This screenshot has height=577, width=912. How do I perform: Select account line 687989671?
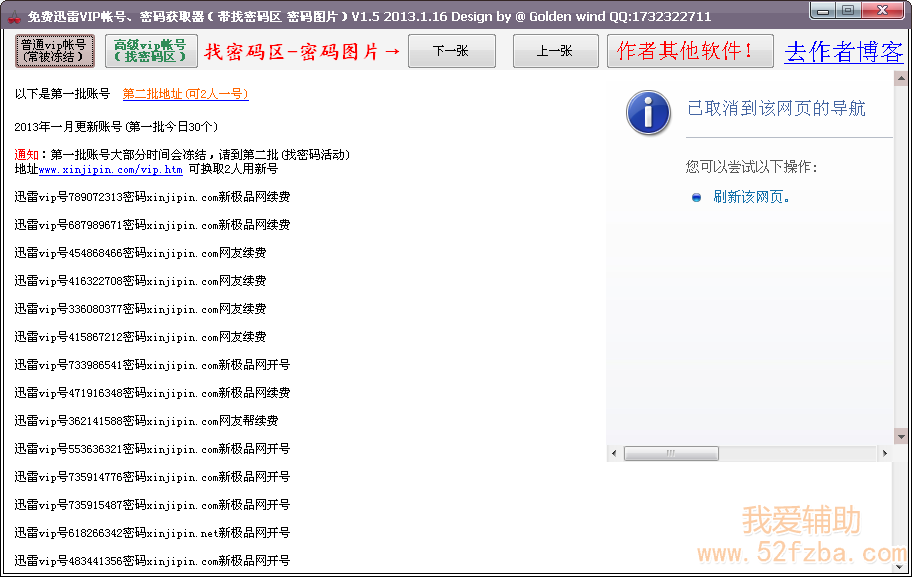[x=152, y=225]
